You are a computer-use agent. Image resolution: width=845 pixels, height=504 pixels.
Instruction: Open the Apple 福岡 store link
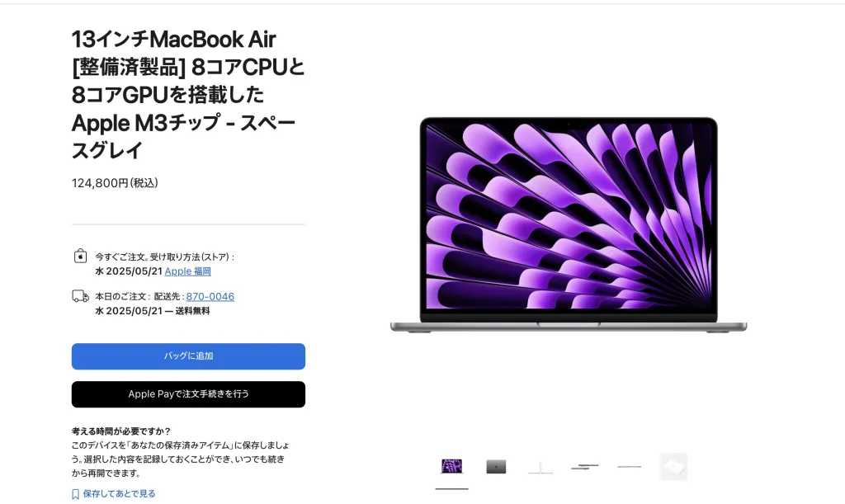(187, 271)
